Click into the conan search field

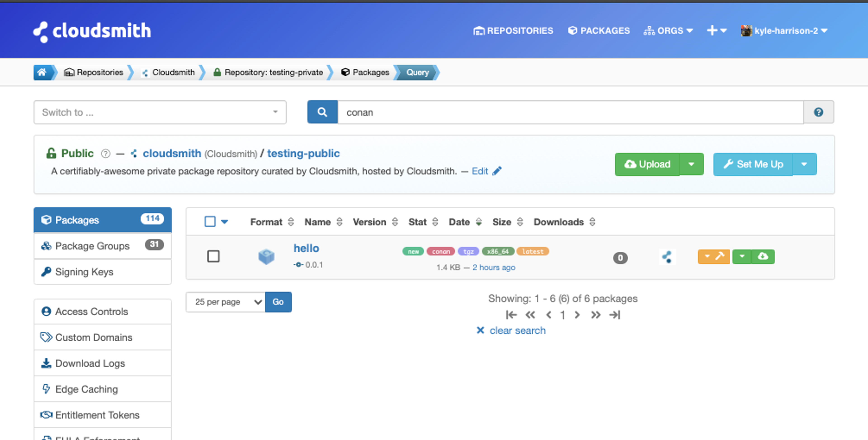click(x=570, y=112)
